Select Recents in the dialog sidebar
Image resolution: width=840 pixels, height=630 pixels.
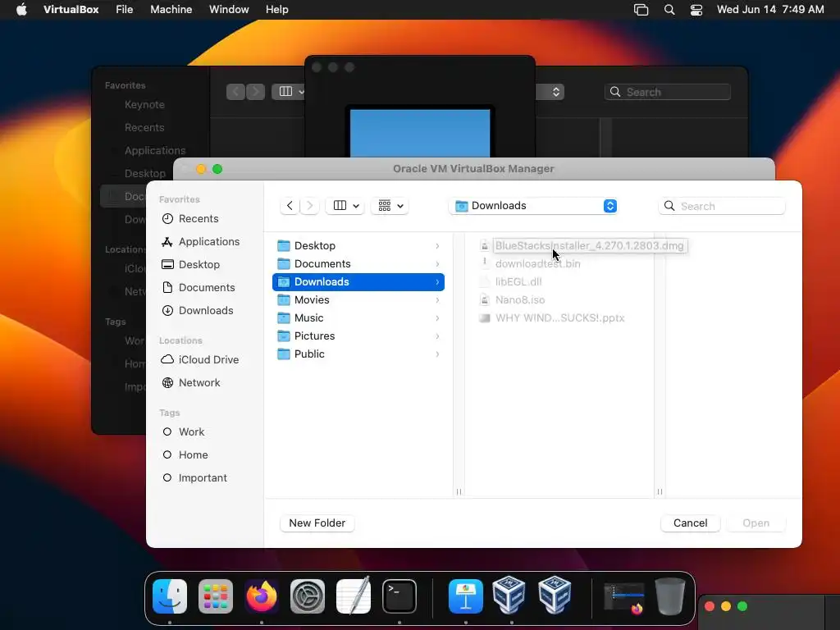click(x=199, y=218)
